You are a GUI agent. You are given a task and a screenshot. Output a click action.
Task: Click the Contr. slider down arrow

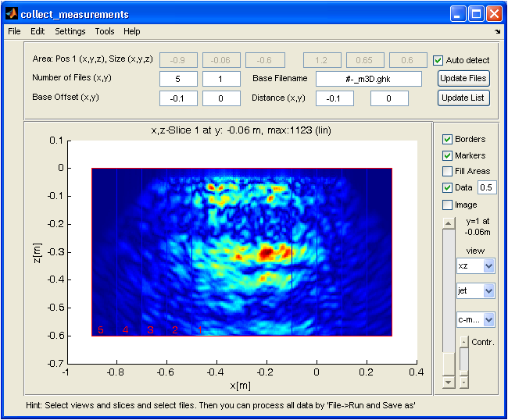click(464, 383)
